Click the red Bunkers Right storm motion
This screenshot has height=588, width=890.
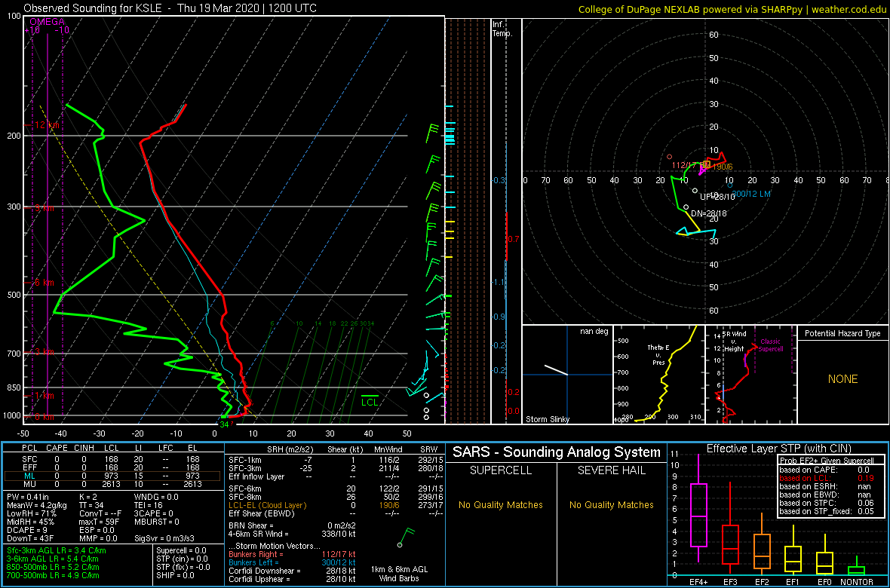point(291,553)
